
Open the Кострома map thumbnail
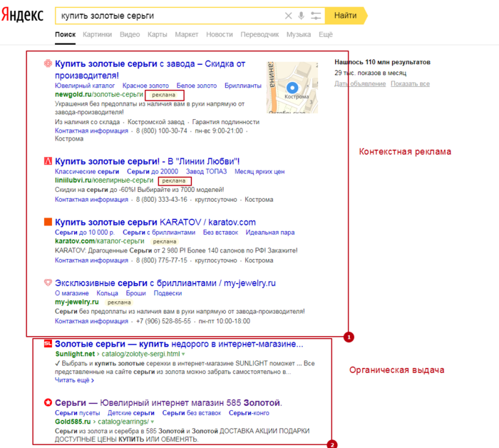292,87
